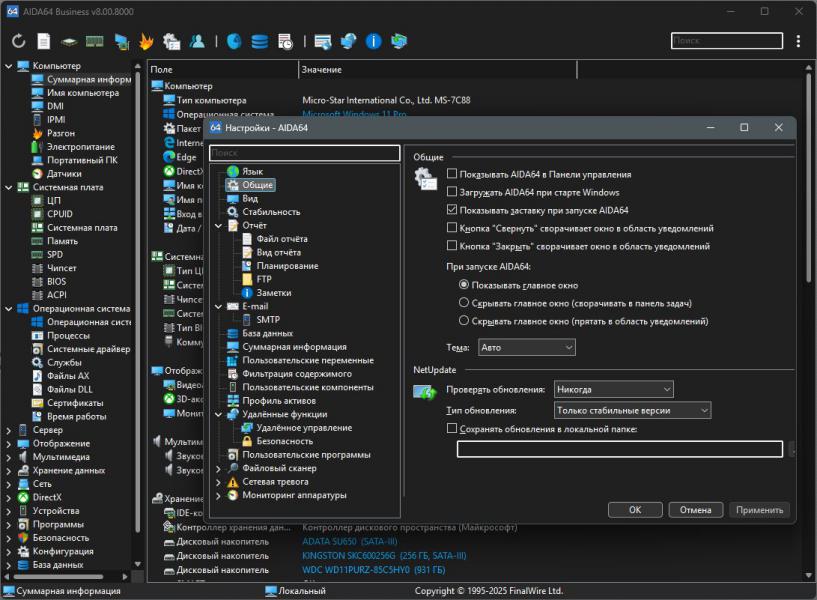Click the settings search field

(x=304, y=153)
